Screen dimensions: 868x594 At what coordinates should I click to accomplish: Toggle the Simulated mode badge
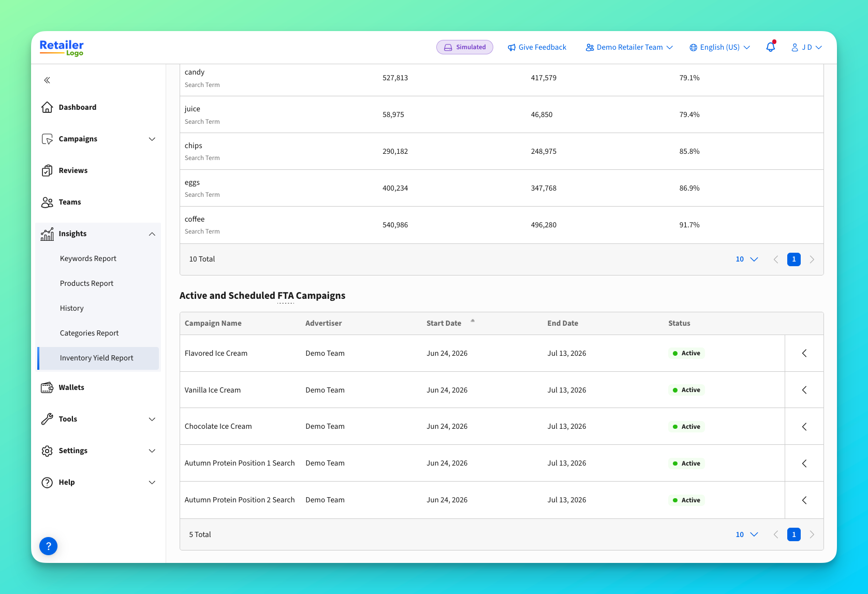point(465,47)
